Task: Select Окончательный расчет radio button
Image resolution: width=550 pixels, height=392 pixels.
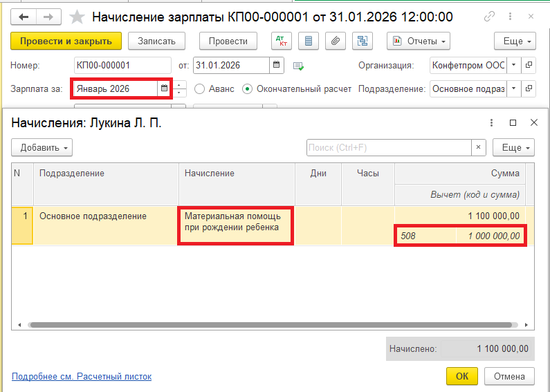Action: [x=247, y=89]
